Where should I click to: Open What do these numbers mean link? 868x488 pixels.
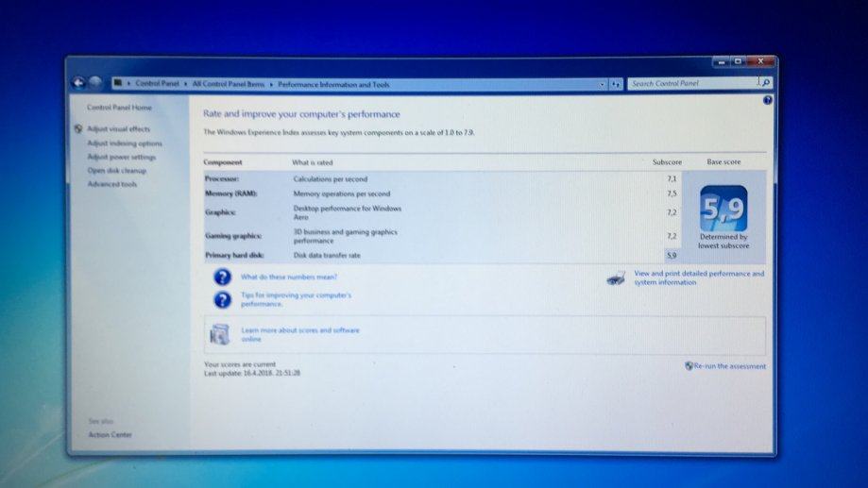[x=288, y=277]
